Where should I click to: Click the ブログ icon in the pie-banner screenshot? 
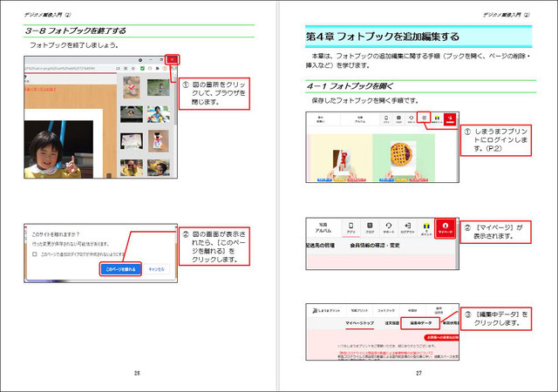point(398,118)
